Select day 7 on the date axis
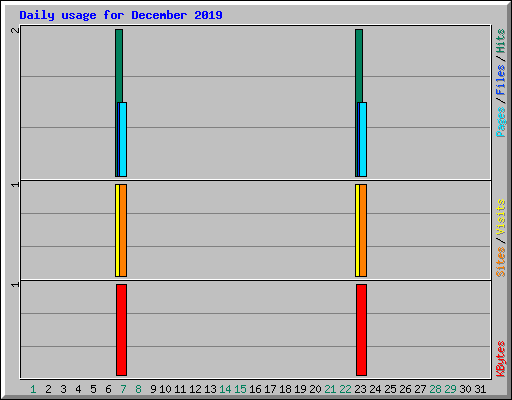 (x=123, y=389)
